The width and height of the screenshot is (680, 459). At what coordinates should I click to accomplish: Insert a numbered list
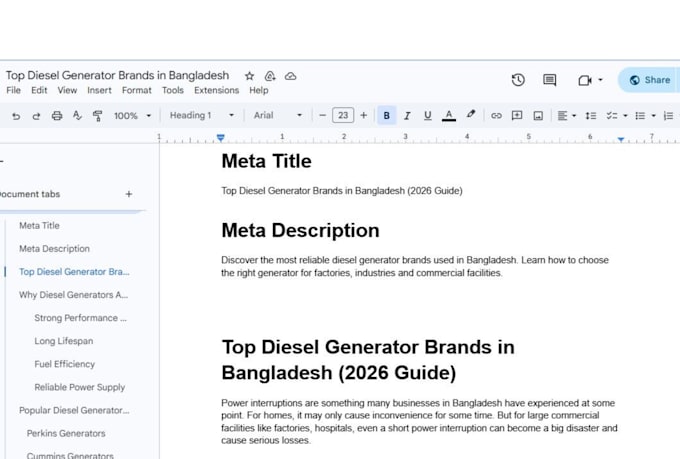point(668,116)
